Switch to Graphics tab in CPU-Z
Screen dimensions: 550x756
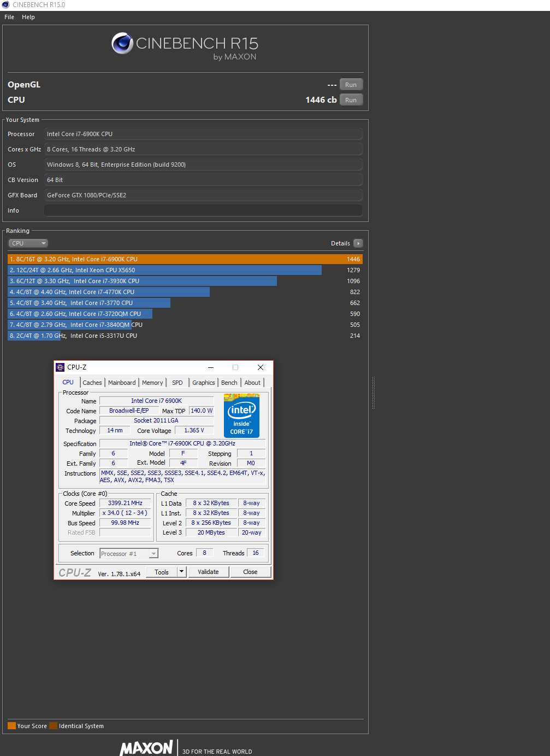point(204,383)
